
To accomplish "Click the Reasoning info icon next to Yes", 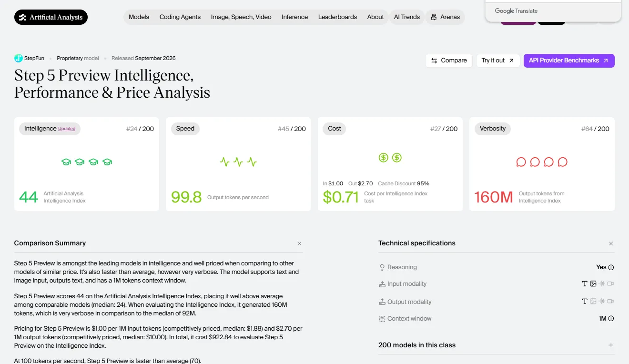I will [x=611, y=267].
